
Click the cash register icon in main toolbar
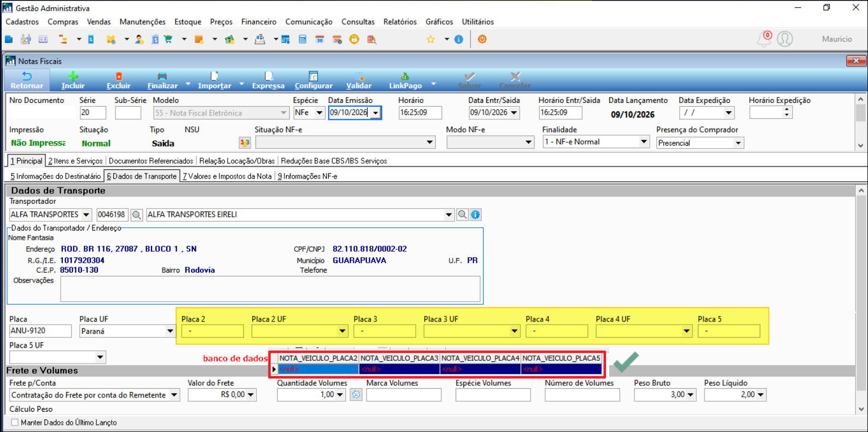260,39
